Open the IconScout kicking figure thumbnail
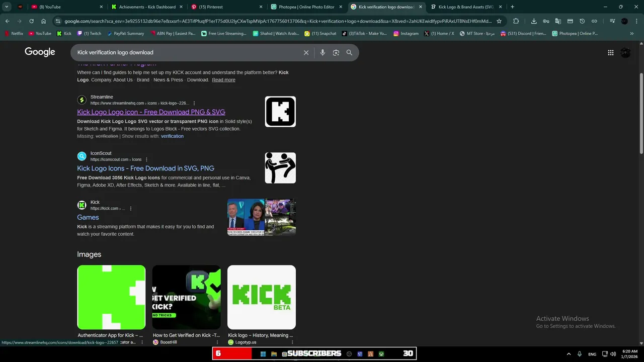 [x=280, y=168]
